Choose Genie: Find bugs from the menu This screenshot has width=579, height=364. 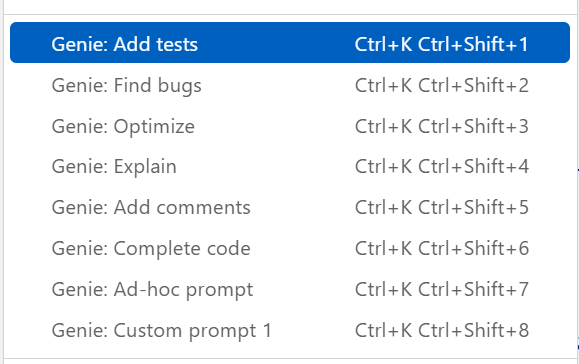click(x=290, y=85)
